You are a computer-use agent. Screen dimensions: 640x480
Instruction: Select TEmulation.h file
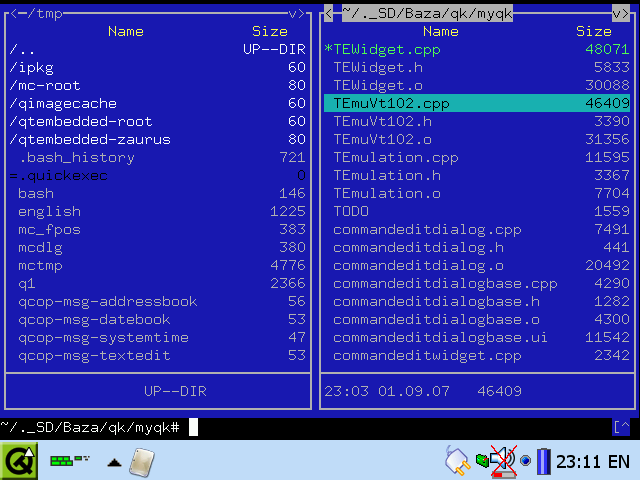[477, 176]
